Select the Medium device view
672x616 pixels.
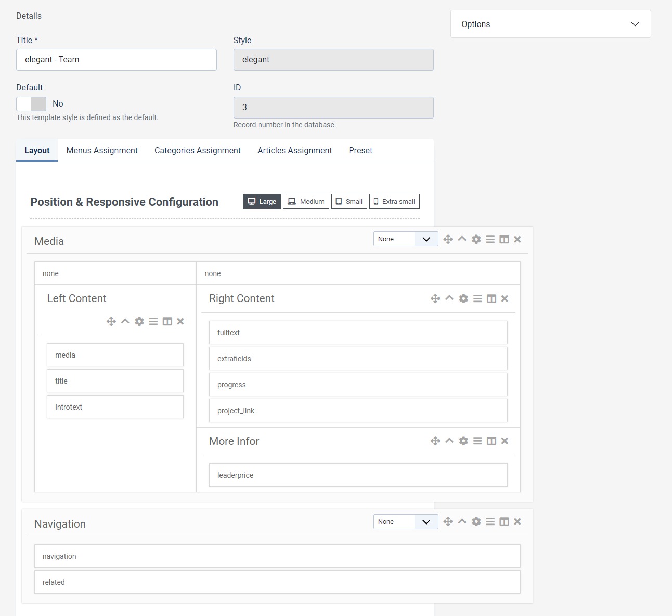306,202
